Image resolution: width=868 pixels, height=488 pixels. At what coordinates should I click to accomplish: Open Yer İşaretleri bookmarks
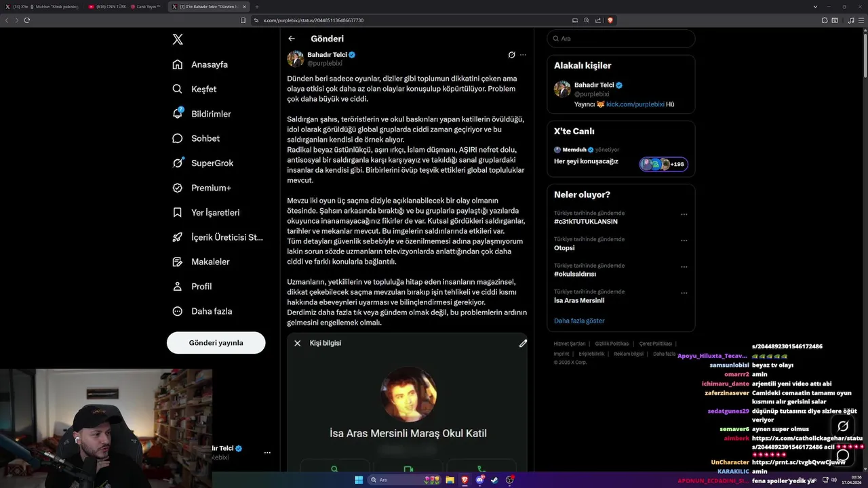(205, 212)
